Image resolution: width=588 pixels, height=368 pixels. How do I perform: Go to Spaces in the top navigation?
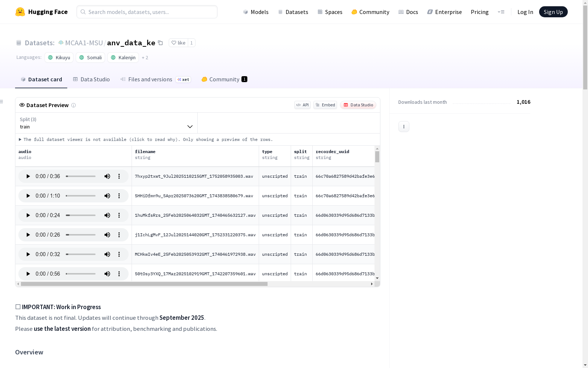tap(330, 12)
